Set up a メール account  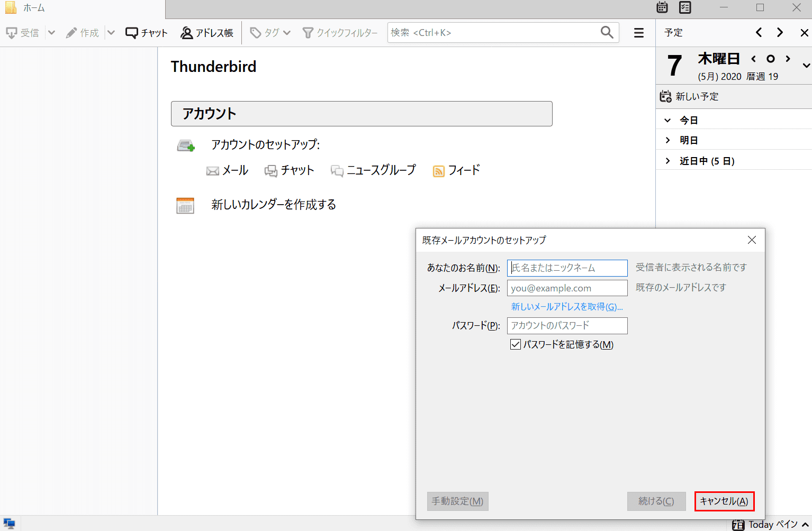click(228, 170)
